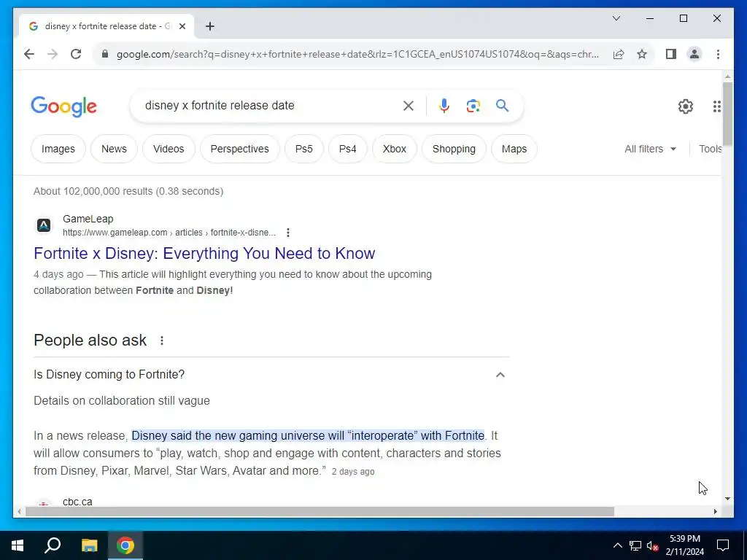Screen dimensions: 747x560
Task: Focus the browser address bar
Action: [x=357, y=54]
